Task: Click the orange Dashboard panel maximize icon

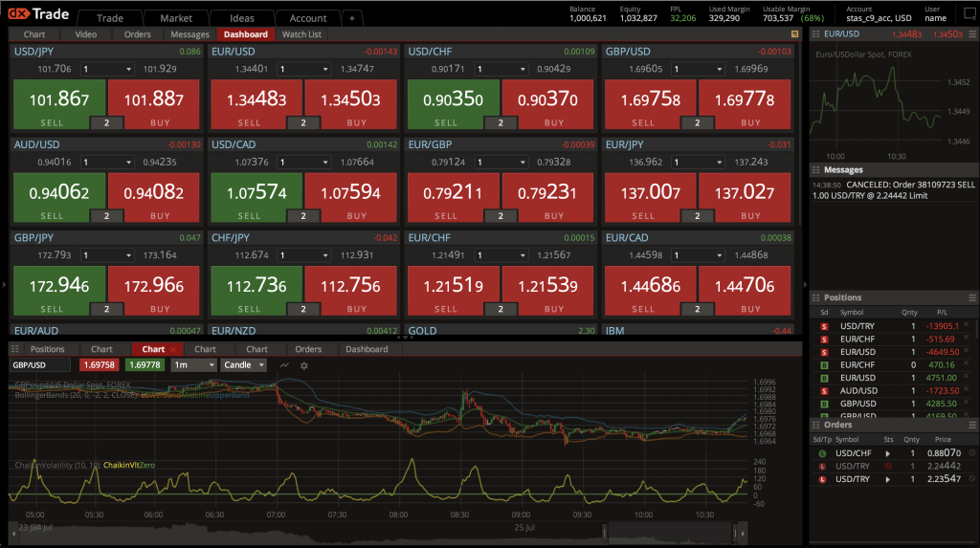Action: (794, 34)
